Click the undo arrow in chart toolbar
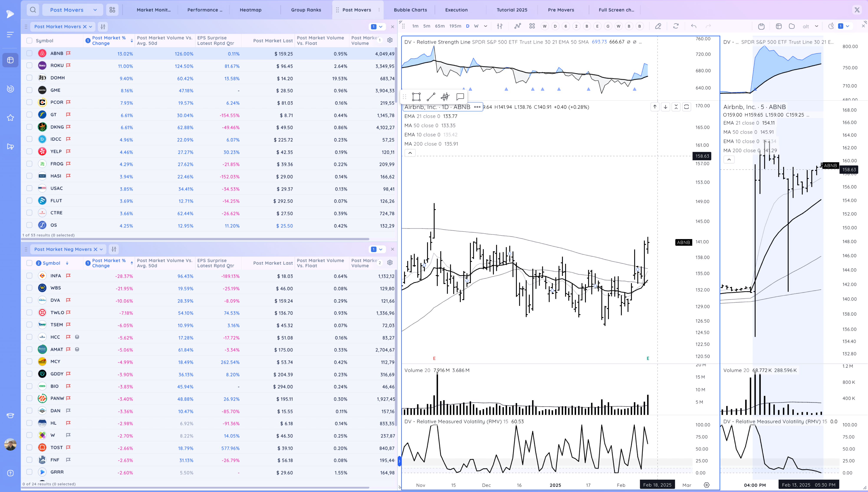868x492 pixels. (x=694, y=26)
